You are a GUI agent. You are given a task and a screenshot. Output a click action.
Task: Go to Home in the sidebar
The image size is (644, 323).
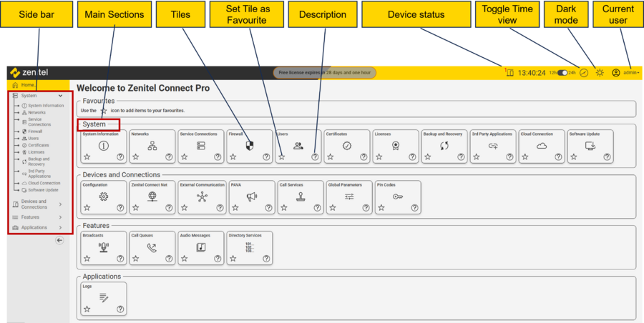click(38, 85)
